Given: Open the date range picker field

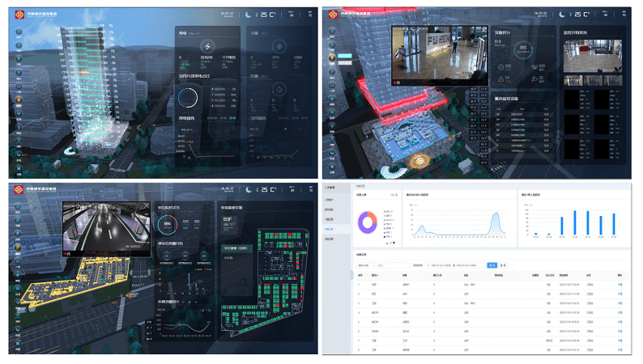Looking at the screenshot, I should click(x=454, y=265).
